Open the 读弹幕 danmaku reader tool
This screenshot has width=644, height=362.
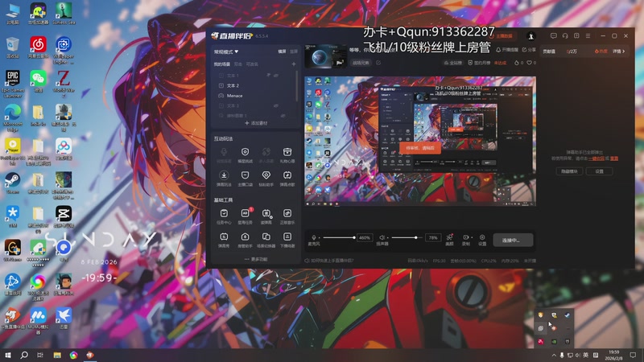coord(266,216)
